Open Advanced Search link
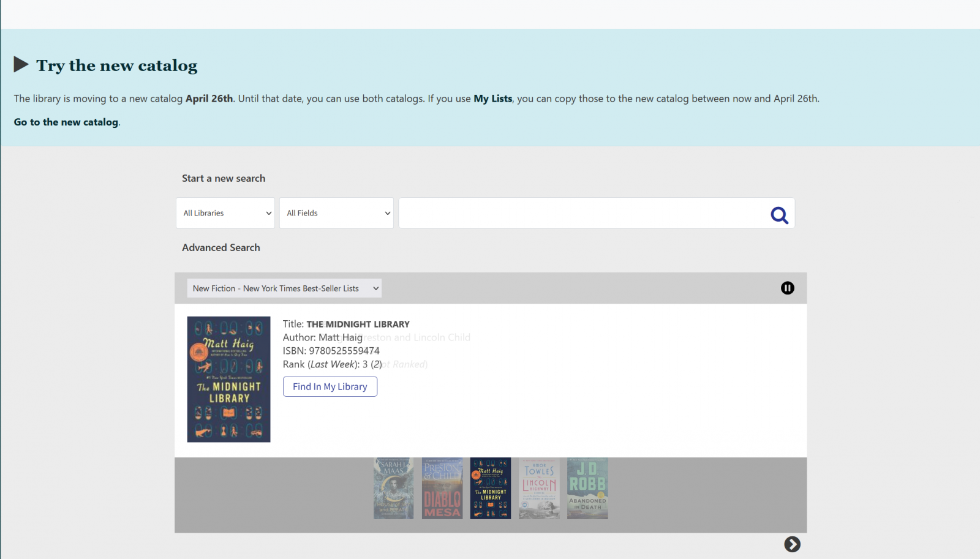 [221, 247]
